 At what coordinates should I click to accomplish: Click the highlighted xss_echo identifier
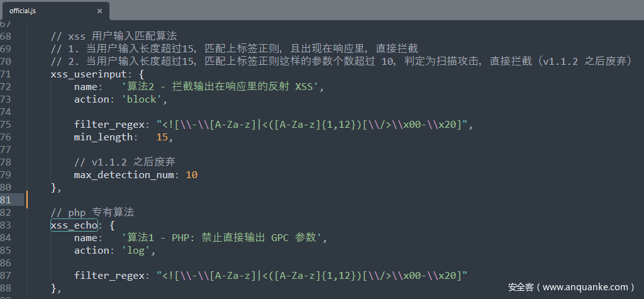point(74,225)
